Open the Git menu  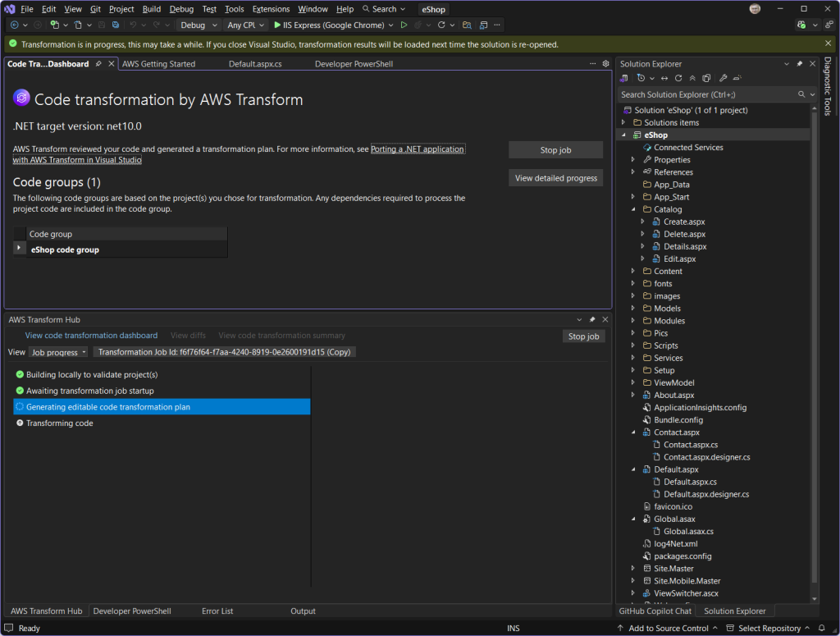click(x=97, y=9)
